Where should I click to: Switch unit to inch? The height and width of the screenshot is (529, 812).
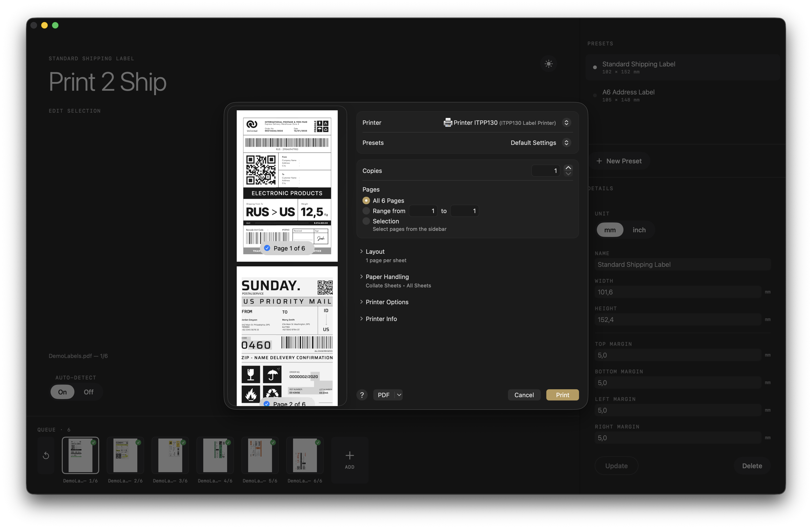pos(639,230)
